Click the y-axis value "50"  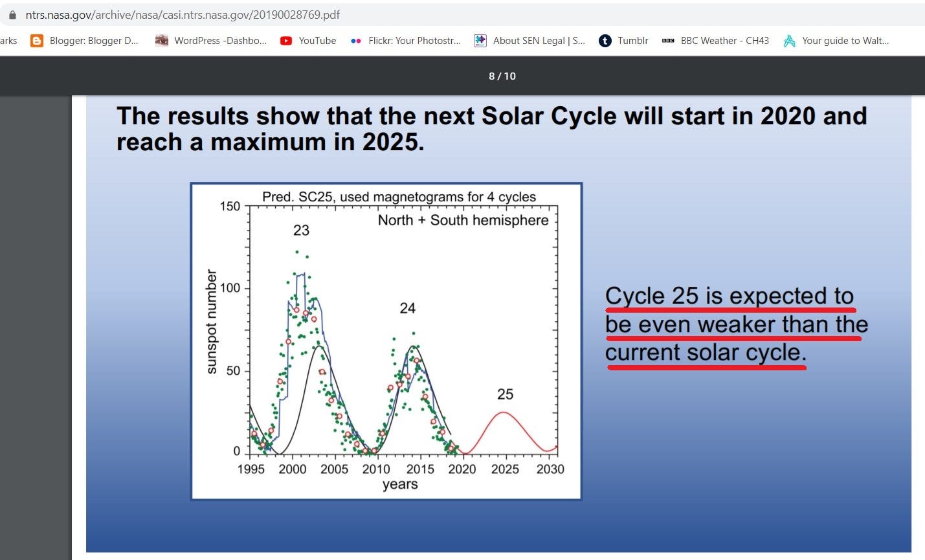tap(232, 371)
